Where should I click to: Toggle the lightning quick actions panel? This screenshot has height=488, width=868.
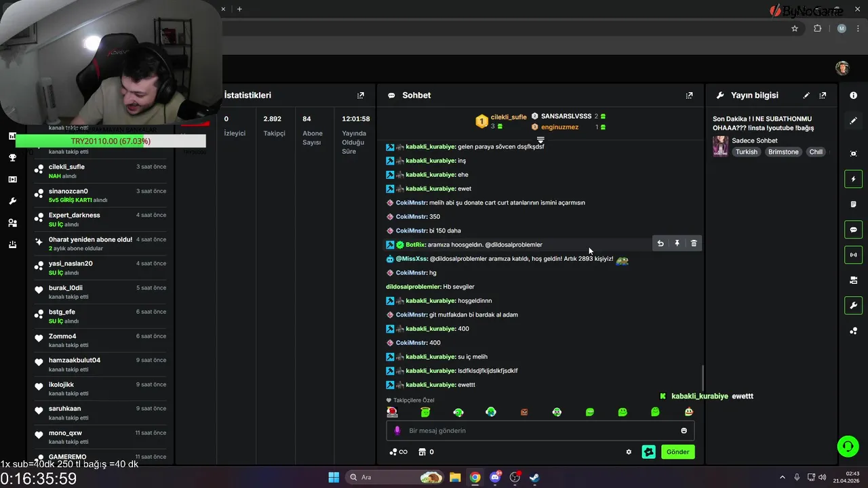[x=853, y=179]
